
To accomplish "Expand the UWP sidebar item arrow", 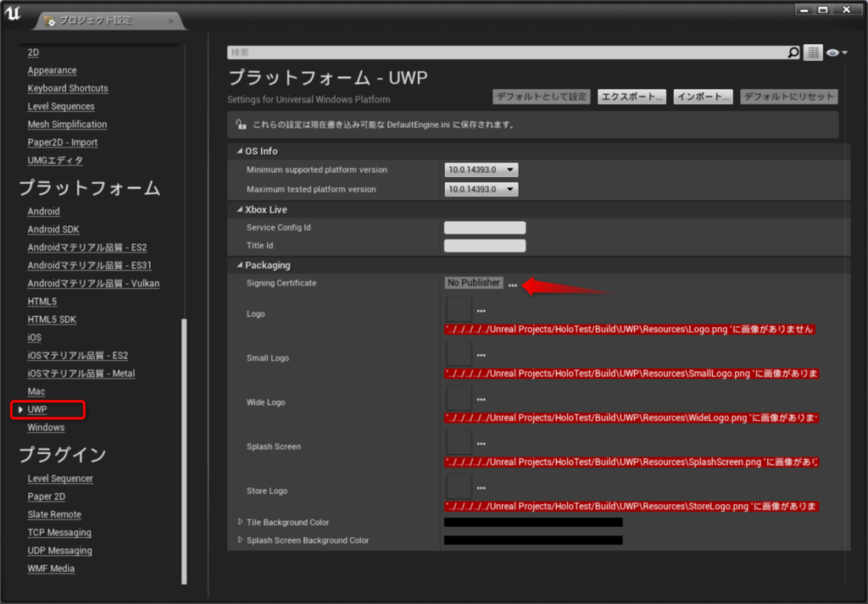I will point(20,410).
